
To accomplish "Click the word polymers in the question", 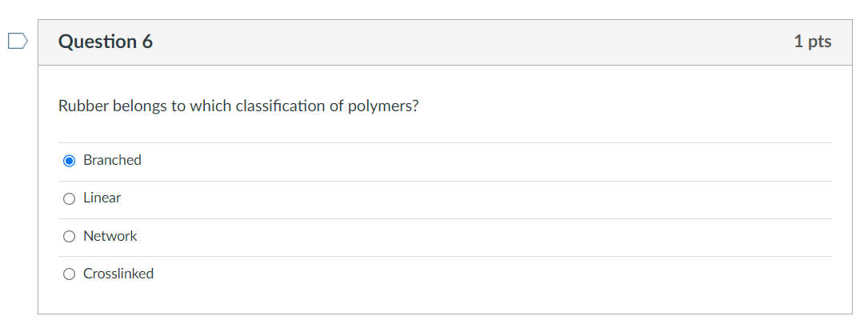I will click(382, 106).
